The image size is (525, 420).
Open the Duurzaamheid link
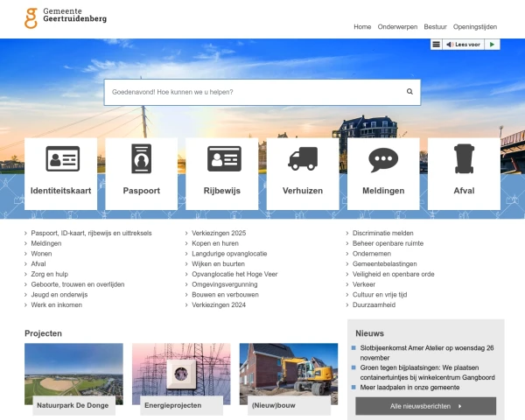[374, 304]
